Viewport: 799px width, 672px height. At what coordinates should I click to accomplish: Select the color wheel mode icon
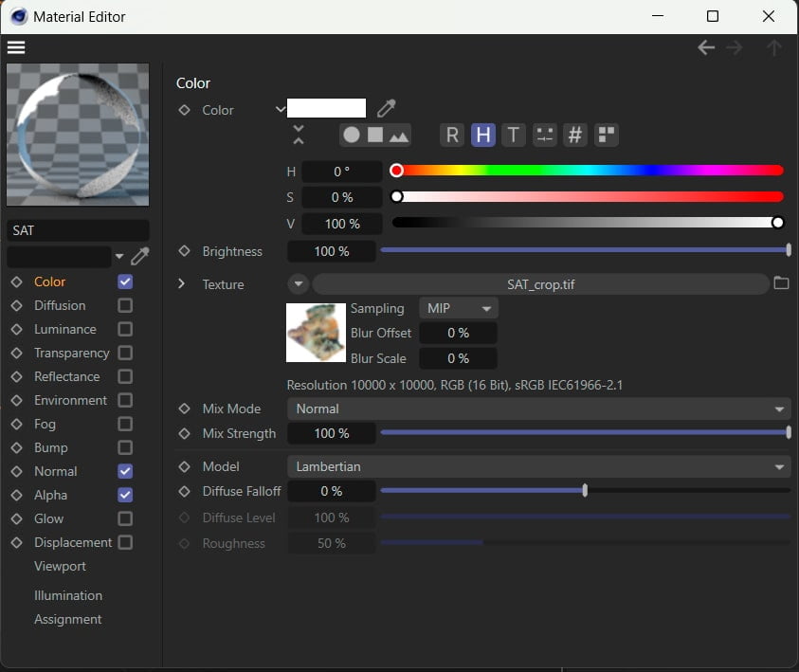click(x=352, y=135)
